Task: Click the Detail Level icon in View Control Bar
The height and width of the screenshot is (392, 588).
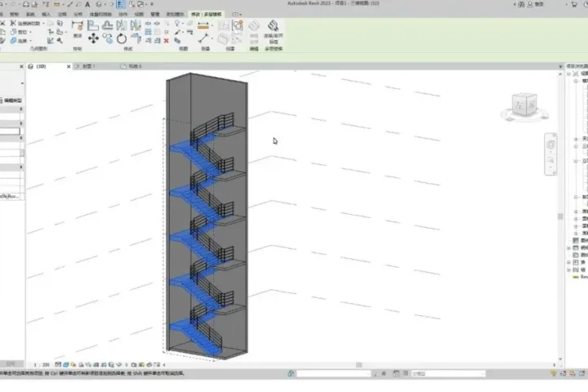Action: pos(58,364)
